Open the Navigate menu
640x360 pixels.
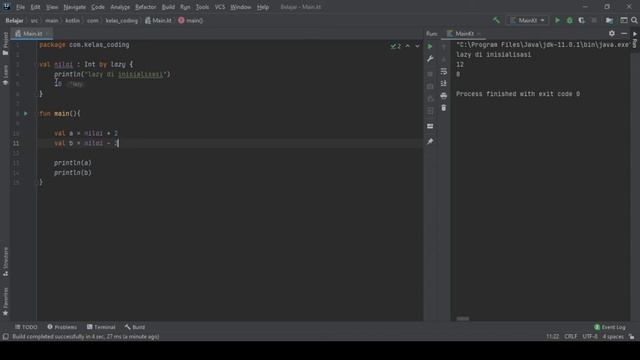coord(75,7)
